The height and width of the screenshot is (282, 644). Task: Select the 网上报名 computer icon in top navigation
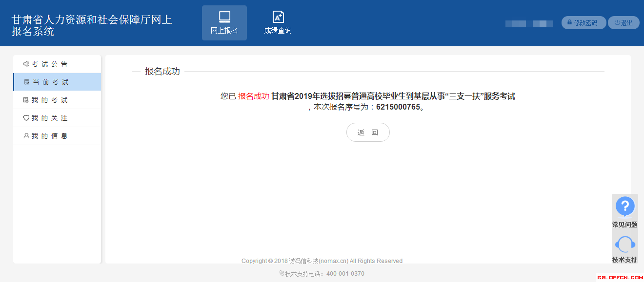(x=224, y=17)
